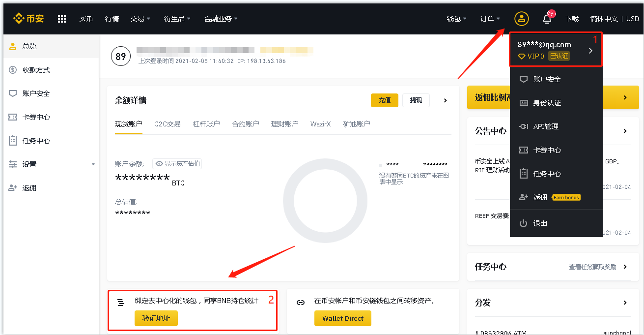This screenshot has width=644, height=335.
Task: Click the 币安宝上线 announcement text
Action: (x=493, y=166)
